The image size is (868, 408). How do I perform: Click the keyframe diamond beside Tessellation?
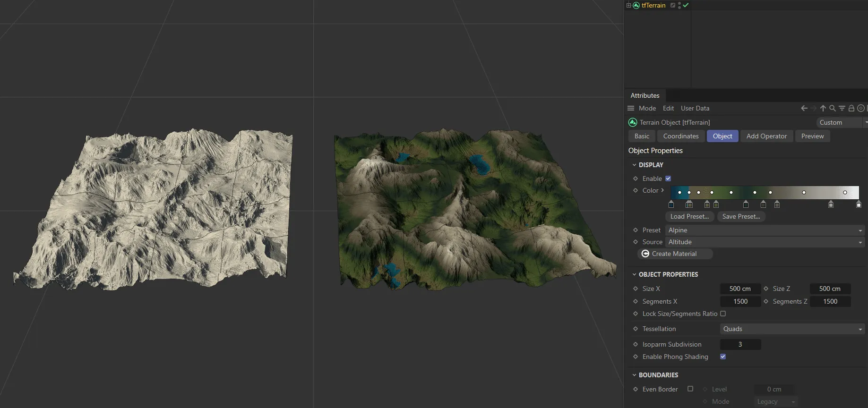(636, 329)
